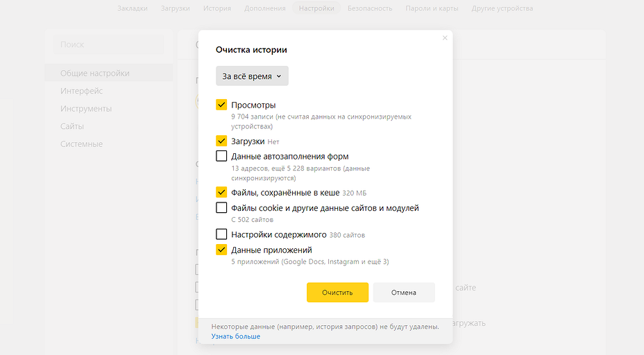Select 'Инструменты' in the settings sidebar
This screenshot has width=644, height=355.
coord(86,109)
